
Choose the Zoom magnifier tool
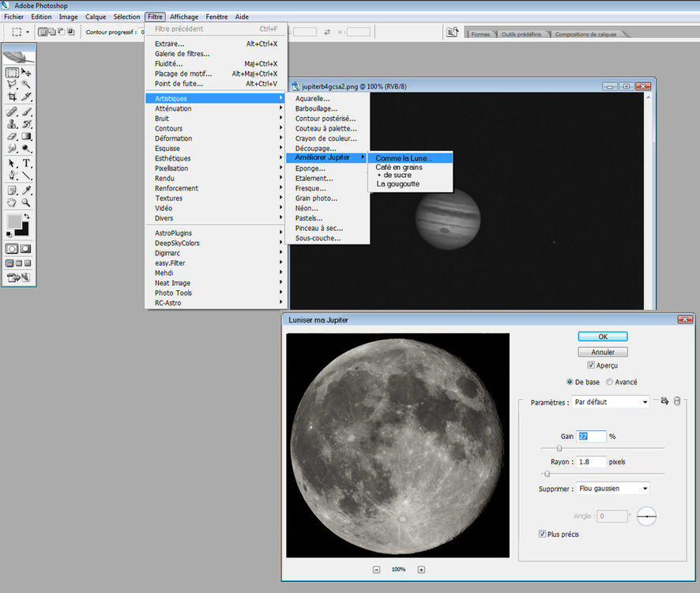[26, 202]
